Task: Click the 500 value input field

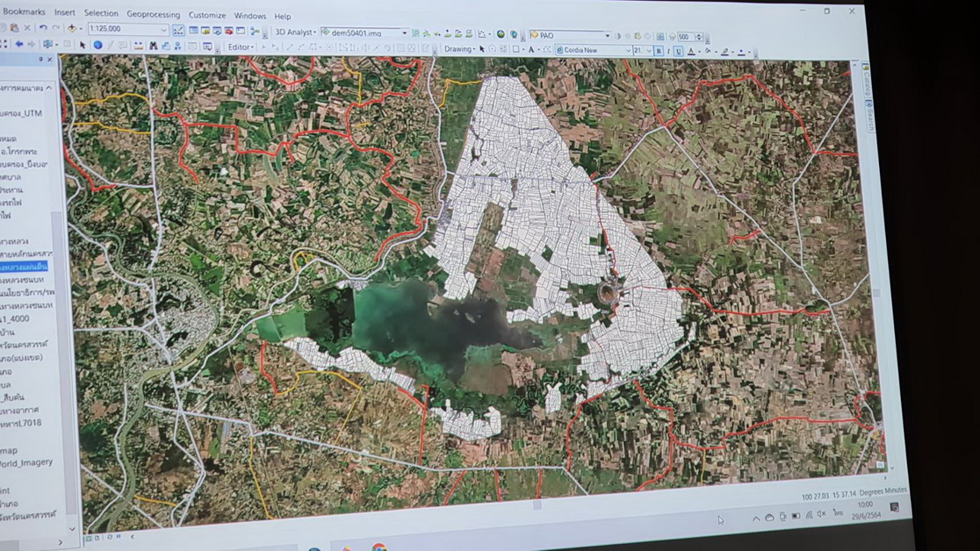Action: click(x=685, y=37)
